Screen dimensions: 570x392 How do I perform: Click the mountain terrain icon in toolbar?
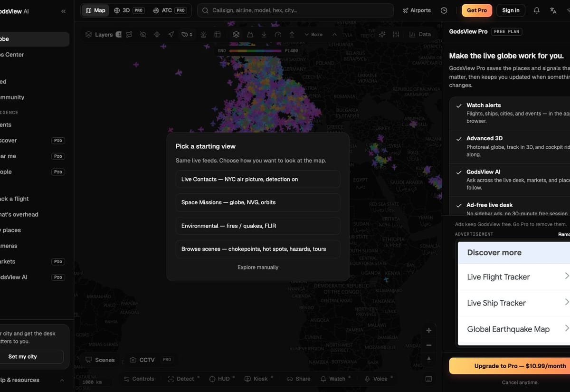pos(250,35)
